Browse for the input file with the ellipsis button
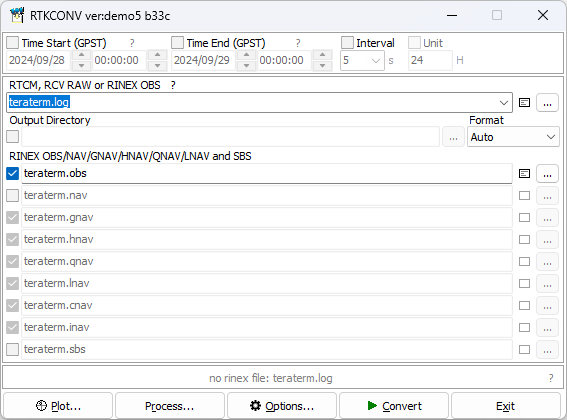 [547, 103]
